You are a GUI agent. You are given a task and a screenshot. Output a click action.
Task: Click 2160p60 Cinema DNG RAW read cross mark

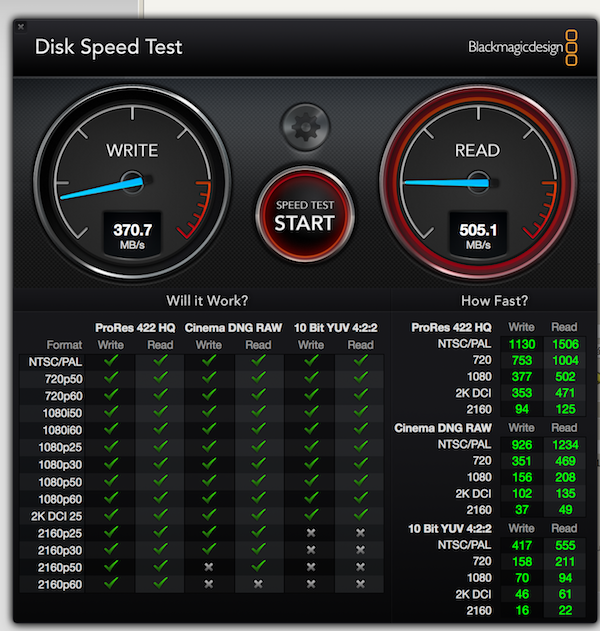click(258, 584)
